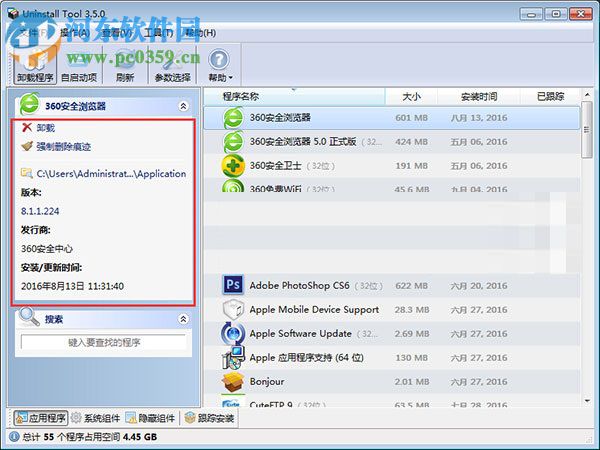Viewport: 600px width, 450px height.
Task: Open the 操作(A) menu
Action: 75,33
